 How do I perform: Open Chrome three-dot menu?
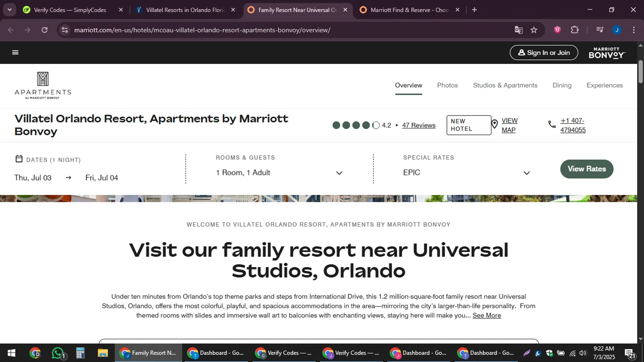[x=634, y=30]
